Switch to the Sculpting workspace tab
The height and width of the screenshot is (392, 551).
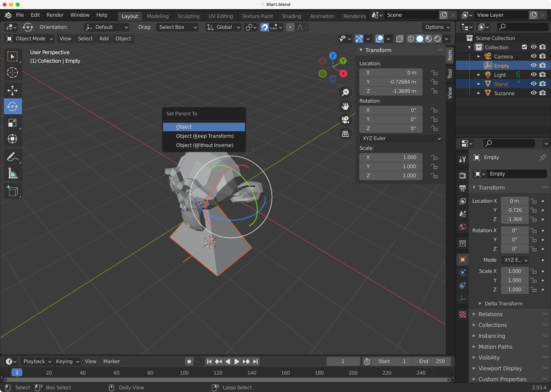pyautogui.click(x=188, y=16)
